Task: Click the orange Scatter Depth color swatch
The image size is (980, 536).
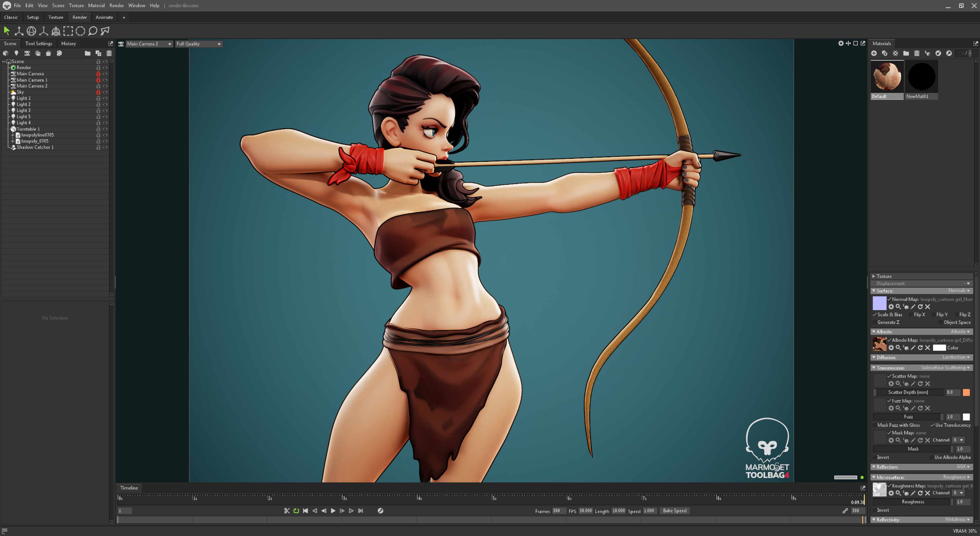Action: 966,392
